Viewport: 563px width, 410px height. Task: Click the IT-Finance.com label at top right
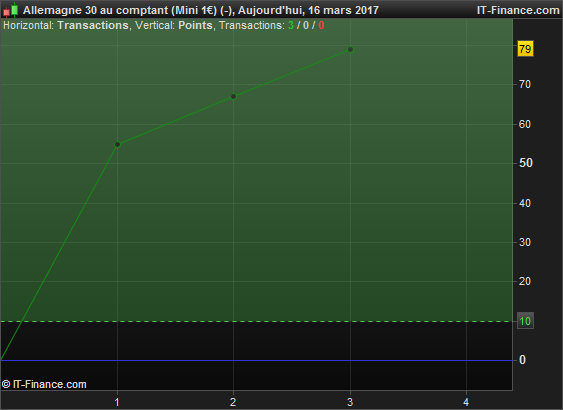pos(518,10)
